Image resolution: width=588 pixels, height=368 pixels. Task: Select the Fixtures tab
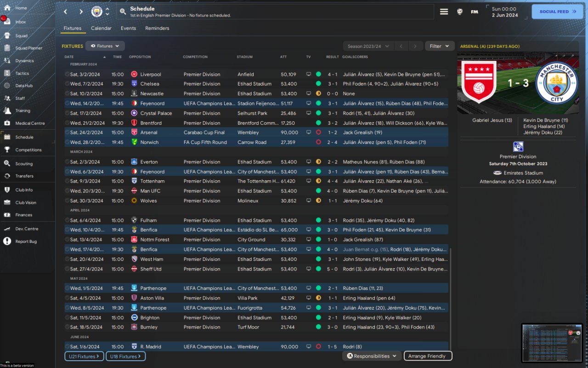[x=73, y=28]
